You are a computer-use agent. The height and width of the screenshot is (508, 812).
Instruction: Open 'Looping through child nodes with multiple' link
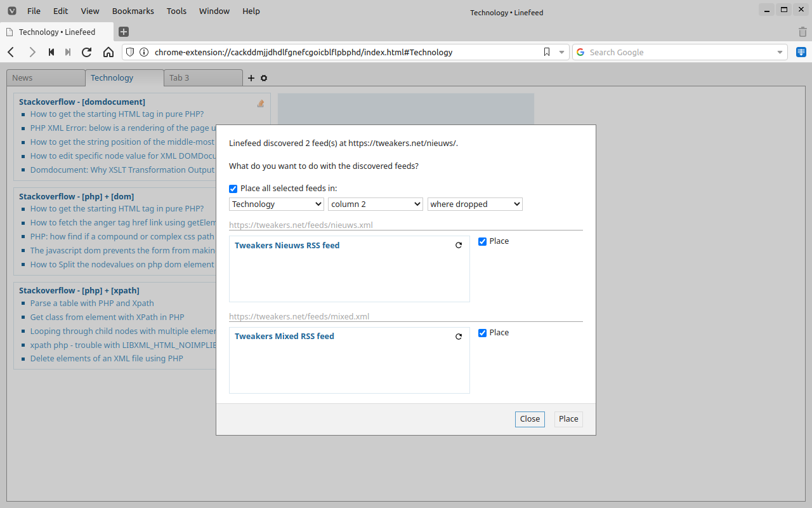123,331
